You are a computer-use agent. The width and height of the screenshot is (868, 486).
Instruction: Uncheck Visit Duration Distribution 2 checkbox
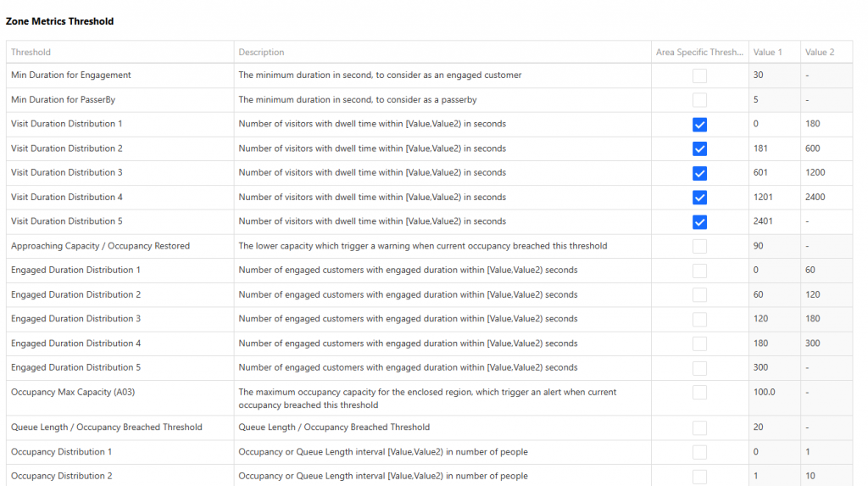[x=699, y=149]
